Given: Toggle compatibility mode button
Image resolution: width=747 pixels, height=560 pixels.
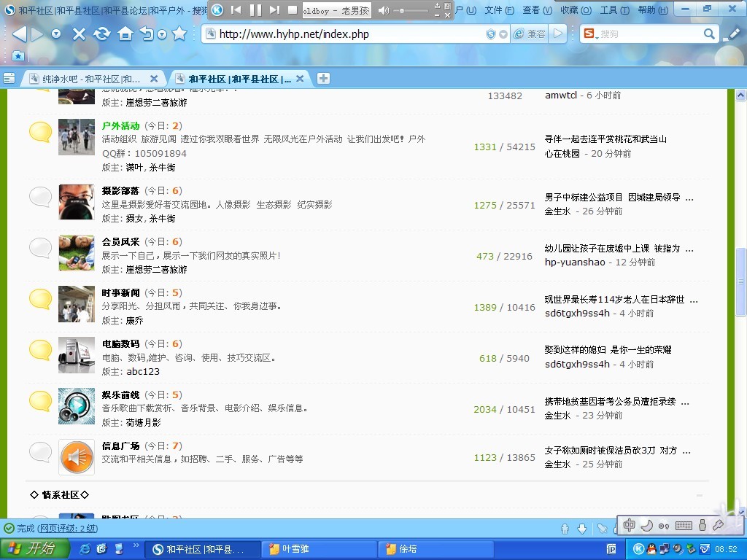Looking at the screenshot, I should 530,34.
